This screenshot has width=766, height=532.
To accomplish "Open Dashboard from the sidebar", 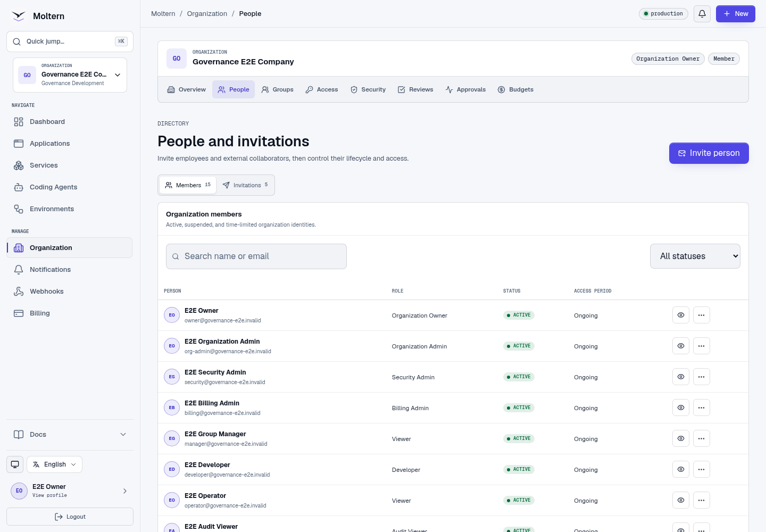I will tap(70, 122).
